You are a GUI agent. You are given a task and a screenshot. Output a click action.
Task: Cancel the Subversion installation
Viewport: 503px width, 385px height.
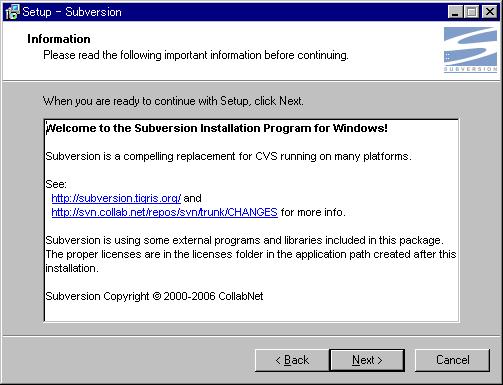452,360
